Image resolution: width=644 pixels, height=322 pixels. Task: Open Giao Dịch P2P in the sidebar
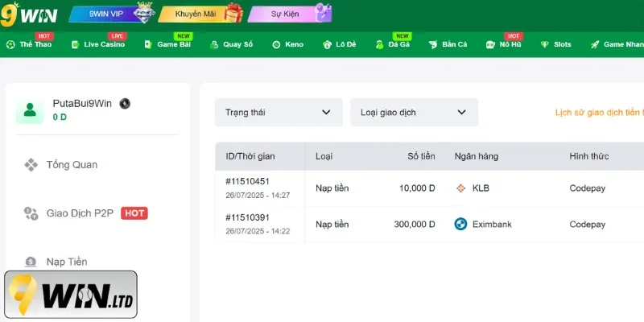80,213
